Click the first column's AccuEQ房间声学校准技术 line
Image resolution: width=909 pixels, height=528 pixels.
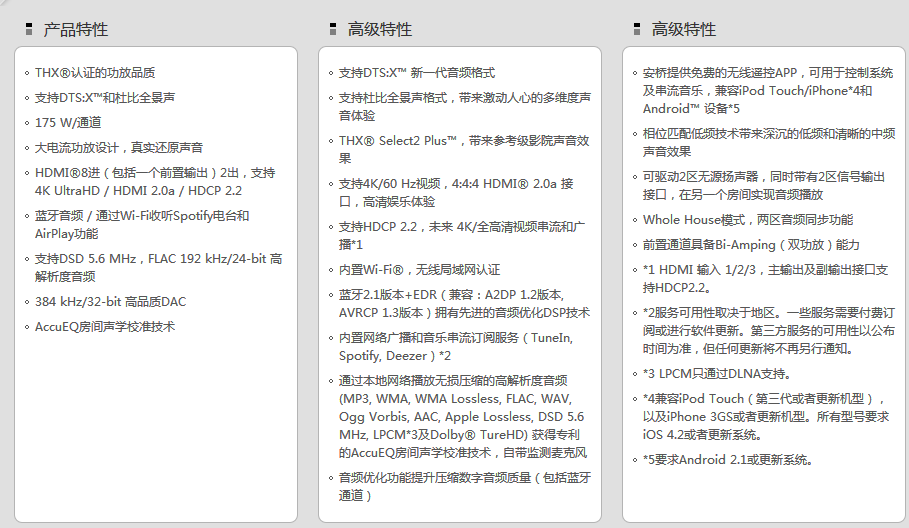point(105,326)
